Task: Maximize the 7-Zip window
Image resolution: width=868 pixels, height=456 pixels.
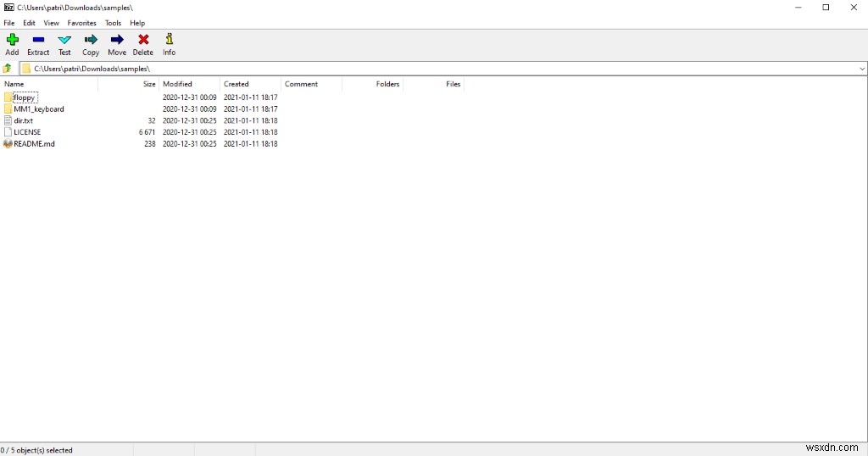Action: (826, 8)
